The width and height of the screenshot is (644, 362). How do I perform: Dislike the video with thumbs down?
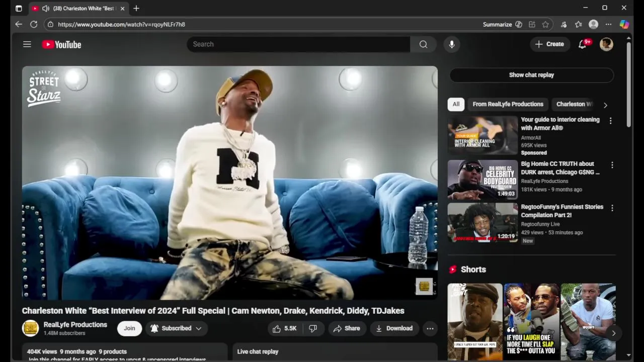pos(313,328)
